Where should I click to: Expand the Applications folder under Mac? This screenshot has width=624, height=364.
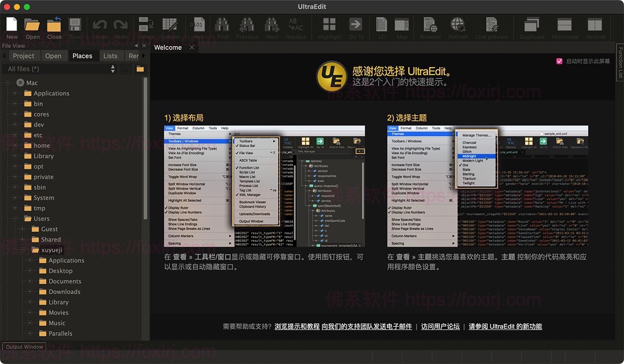click(15, 94)
